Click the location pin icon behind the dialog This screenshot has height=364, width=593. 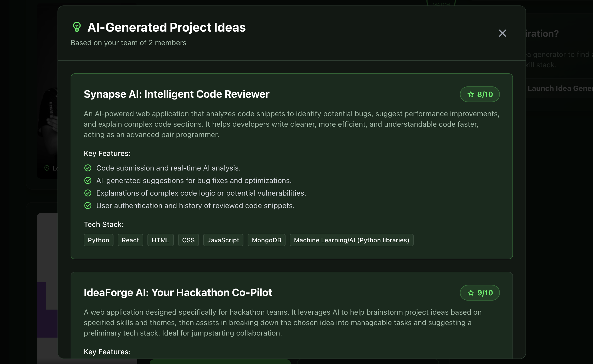click(47, 168)
